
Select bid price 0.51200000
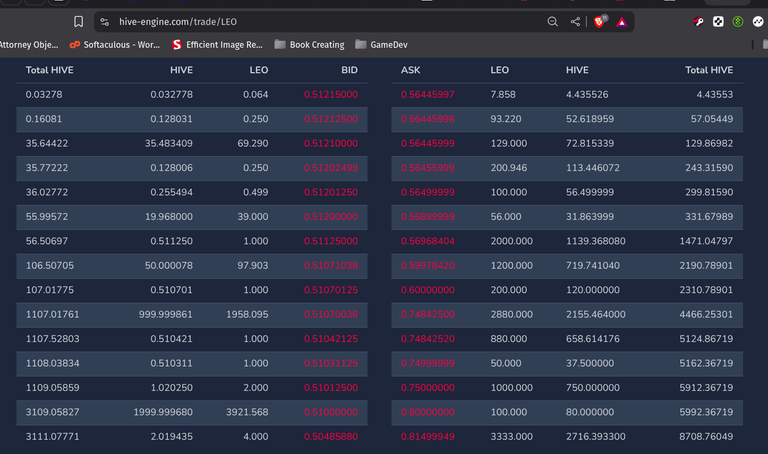(x=331, y=216)
